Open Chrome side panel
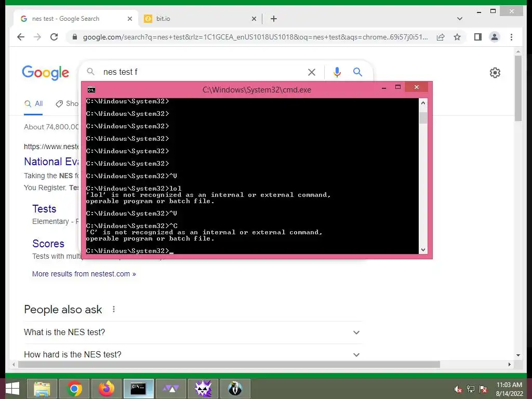This screenshot has width=532, height=399. 478,37
